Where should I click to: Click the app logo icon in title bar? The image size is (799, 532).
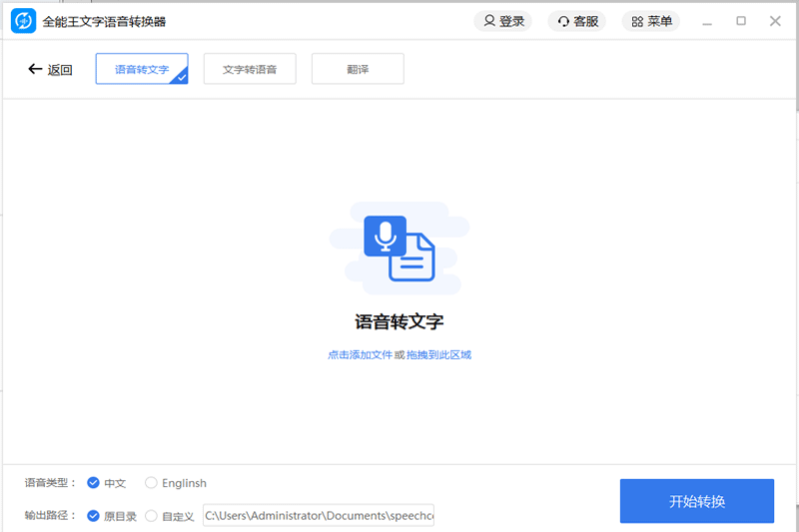[23, 21]
